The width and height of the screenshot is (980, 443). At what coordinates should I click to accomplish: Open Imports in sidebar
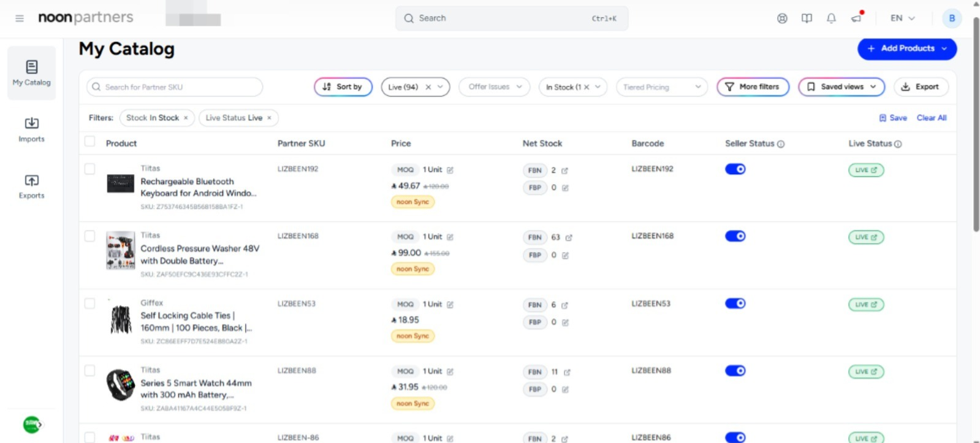tap(32, 130)
